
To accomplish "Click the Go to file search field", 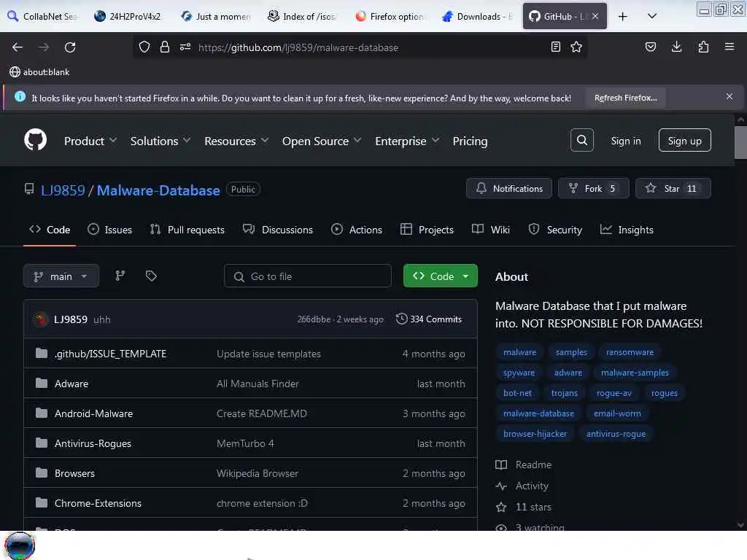I will (x=308, y=276).
